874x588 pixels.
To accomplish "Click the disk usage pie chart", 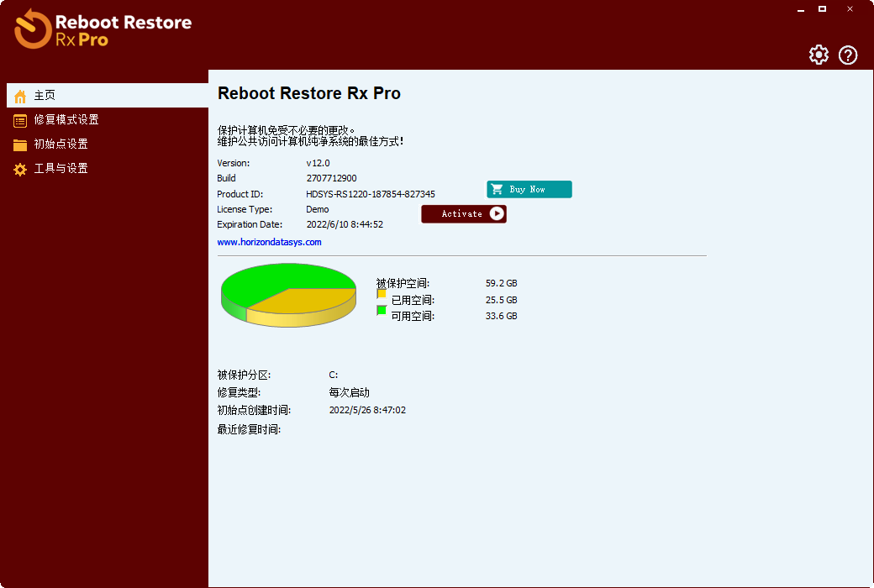I will pos(287,295).
